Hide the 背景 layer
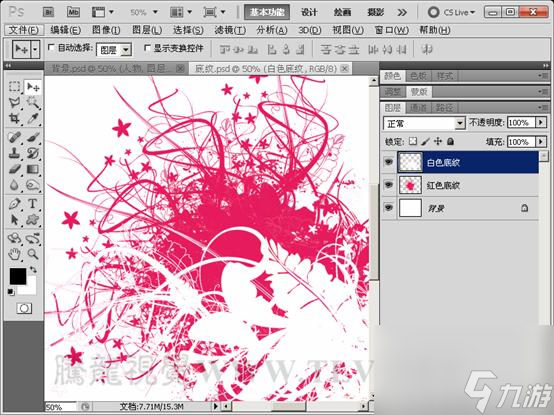The width and height of the screenshot is (554, 415). click(389, 208)
